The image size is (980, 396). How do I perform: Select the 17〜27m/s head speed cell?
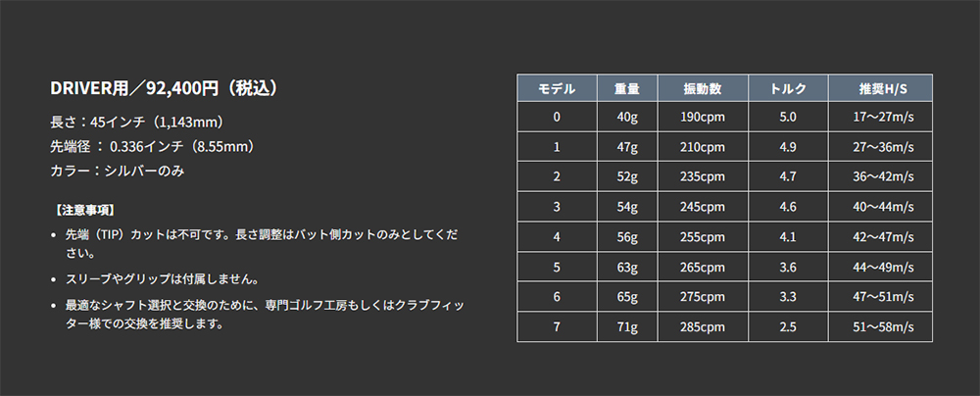881,117
